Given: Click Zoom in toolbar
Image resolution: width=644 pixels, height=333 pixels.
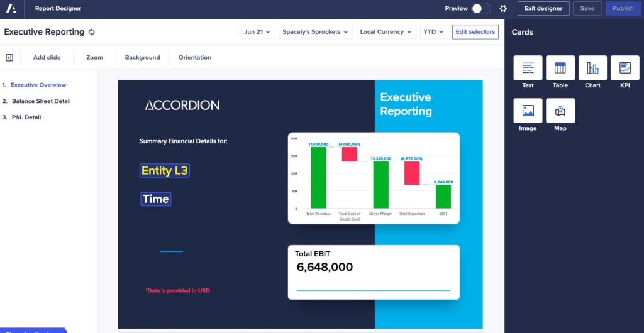Looking at the screenshot, I should coord(94,58).
